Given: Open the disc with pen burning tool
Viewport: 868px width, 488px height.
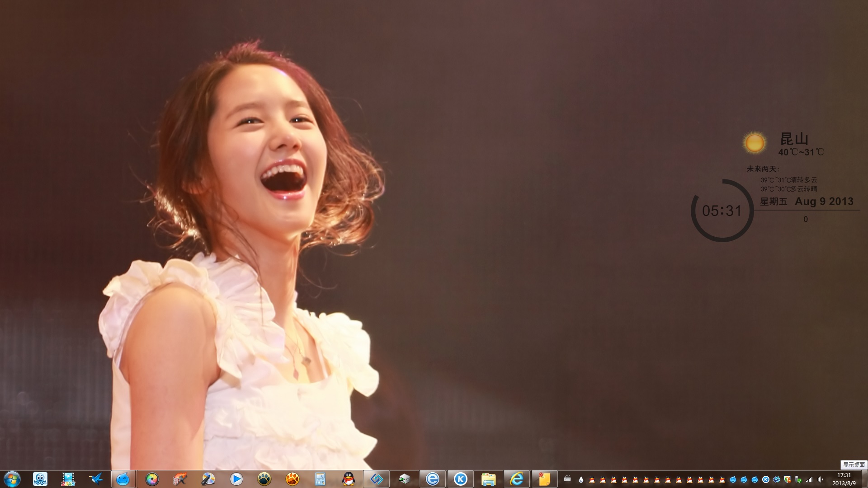Looking at the screenshot, I should coord(208,479).
